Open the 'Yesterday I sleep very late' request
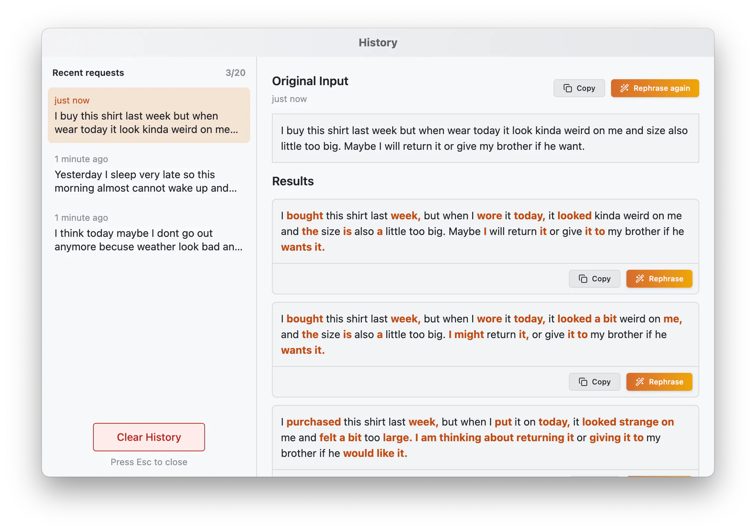 coord(149,174)
